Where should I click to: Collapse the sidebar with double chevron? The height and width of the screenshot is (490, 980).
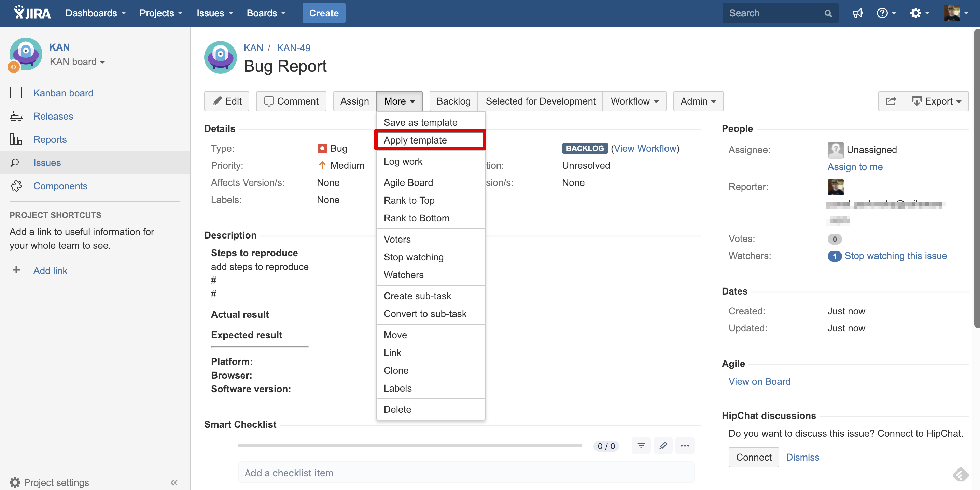click(174, 482)
